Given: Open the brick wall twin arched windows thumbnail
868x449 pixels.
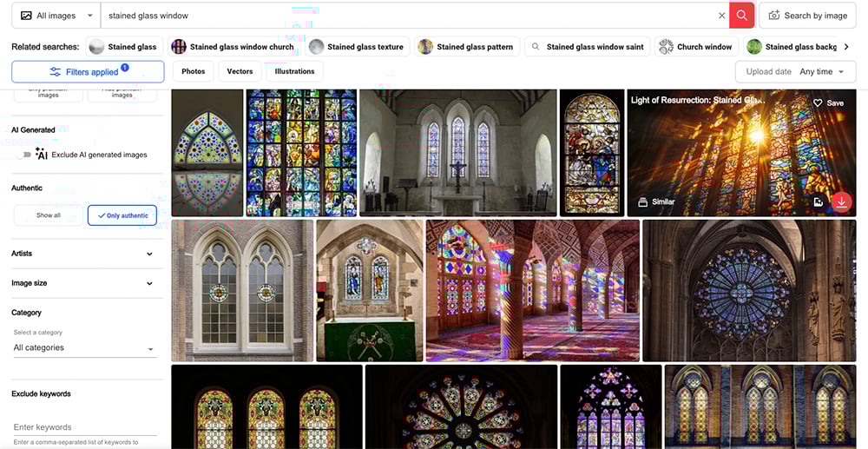Looking at the screenshot, I should (242, 291).
